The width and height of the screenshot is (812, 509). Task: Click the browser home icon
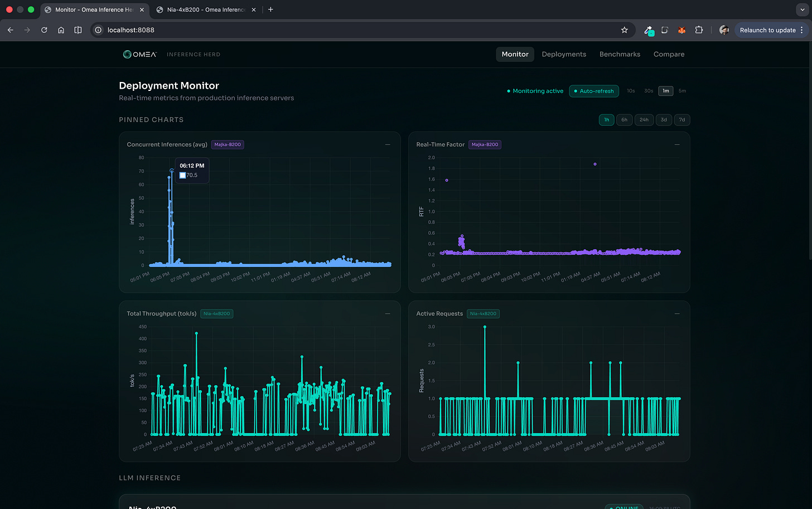[61, 30]
